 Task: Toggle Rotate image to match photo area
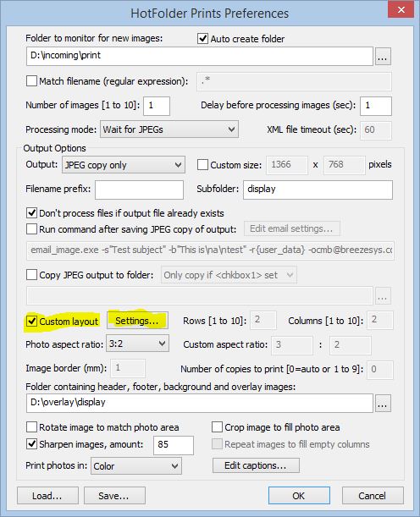tap(31, 427)
